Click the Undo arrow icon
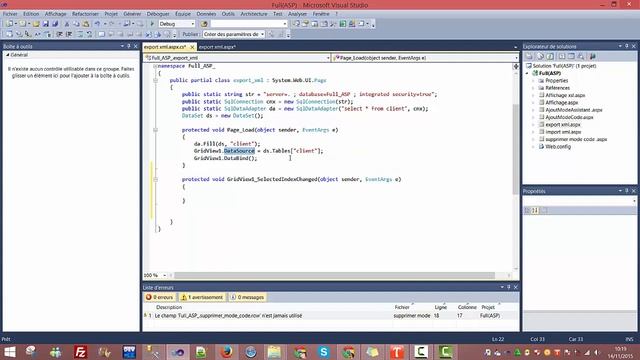 coord(97,24)
